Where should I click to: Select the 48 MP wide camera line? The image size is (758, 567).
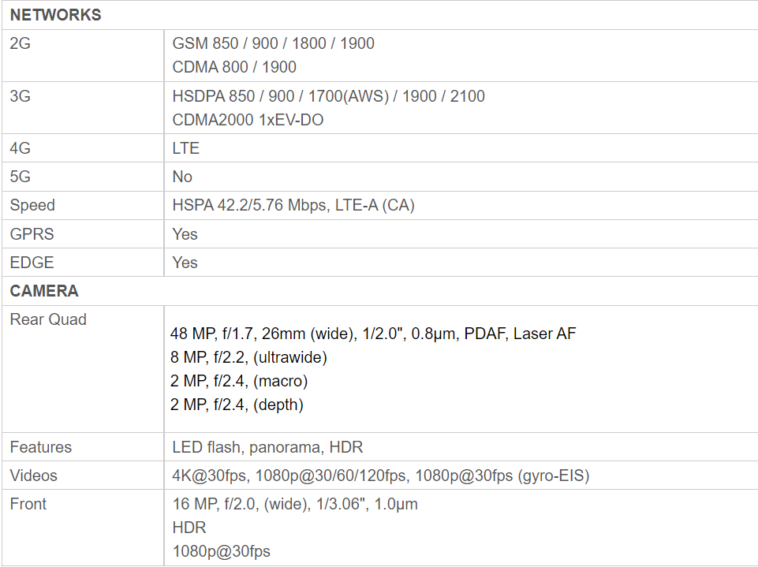[373, 333]
